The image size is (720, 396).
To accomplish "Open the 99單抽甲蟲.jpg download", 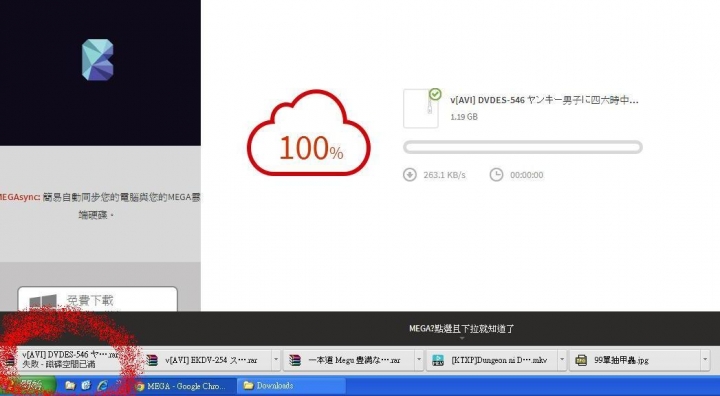I will (x=636, y=360).
